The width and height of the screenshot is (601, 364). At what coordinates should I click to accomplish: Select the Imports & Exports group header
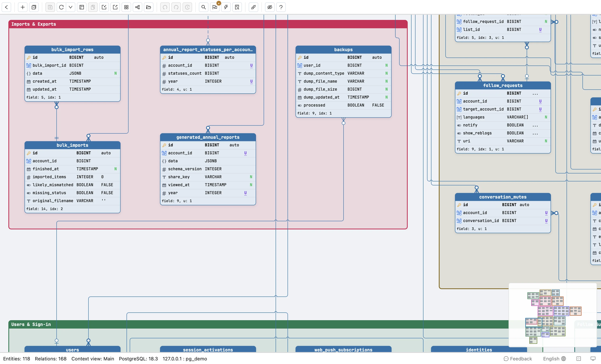coord(208,24)
